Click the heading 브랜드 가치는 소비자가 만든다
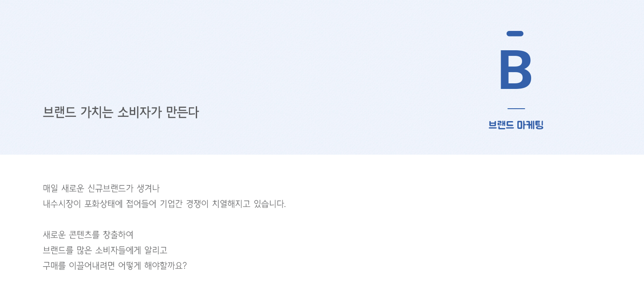The height and width of the screenshot is (299, 644). [x=121, y=113]
